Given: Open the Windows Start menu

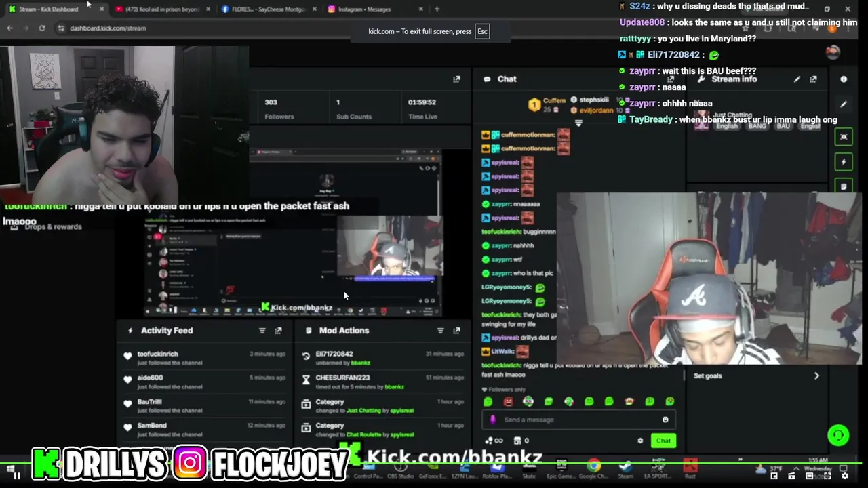Looking at the screenshot, I should (x=9, y=468).
